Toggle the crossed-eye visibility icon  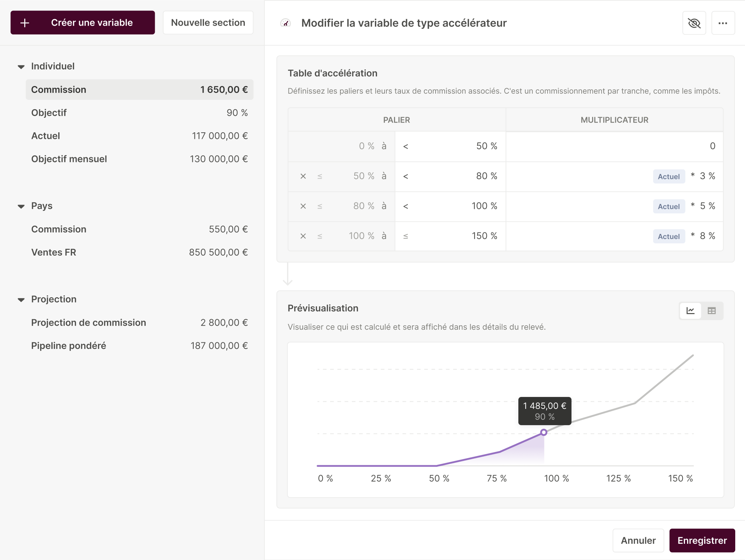coord(694,23)
